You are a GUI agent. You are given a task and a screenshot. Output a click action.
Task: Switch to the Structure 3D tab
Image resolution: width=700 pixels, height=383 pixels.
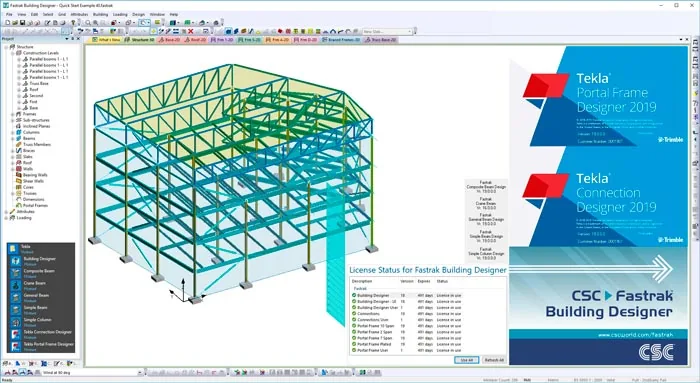pyautogui.click(x=139, y=40)
